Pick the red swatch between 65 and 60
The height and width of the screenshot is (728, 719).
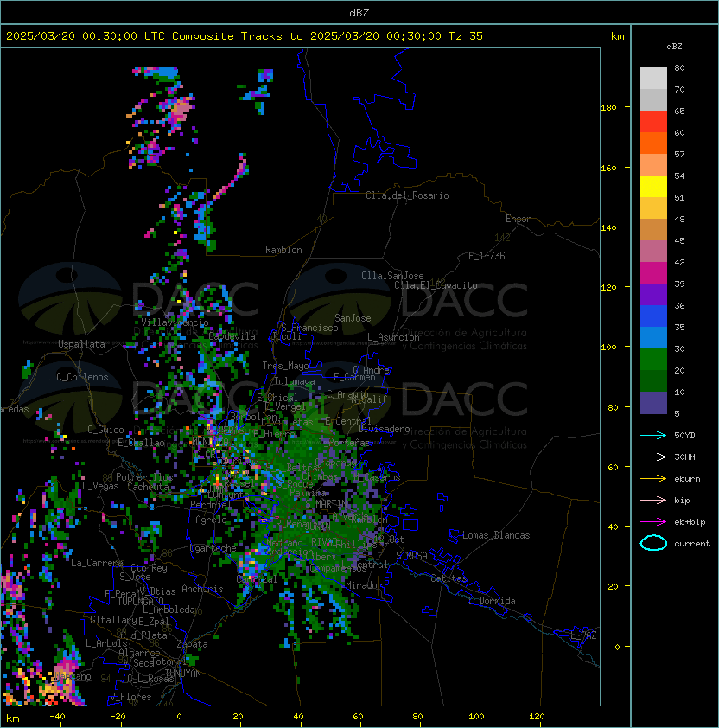click(653, 122)
